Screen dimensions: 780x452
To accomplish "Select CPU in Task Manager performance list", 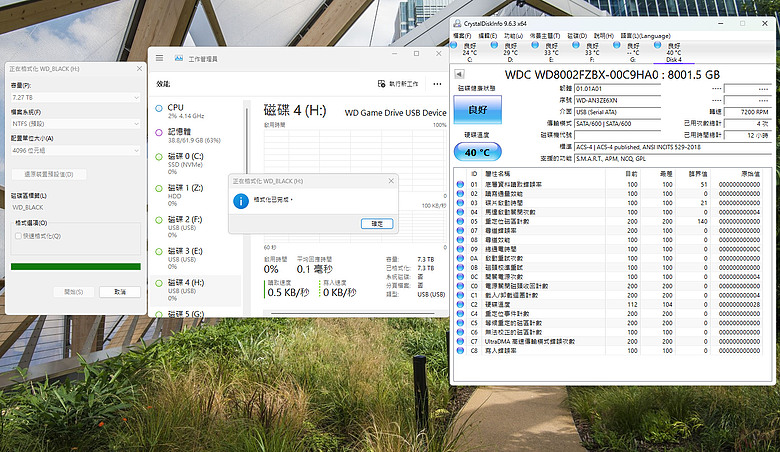I will 195,111.
